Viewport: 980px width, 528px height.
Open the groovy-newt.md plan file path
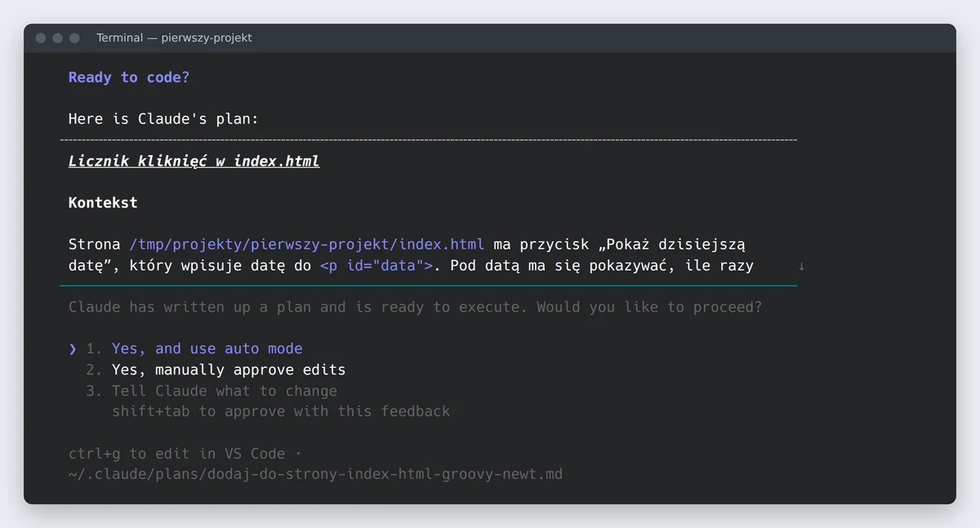click(x=315, y=474)
